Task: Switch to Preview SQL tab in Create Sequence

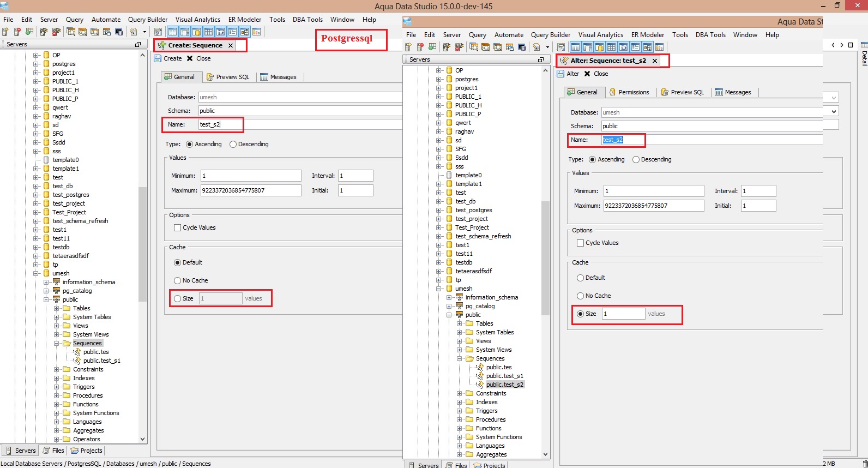Action: [228, 77]
